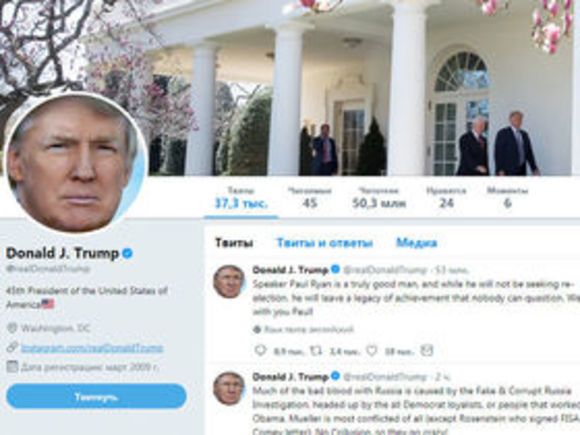580x435 pixels.
Task: Click the calendar icon by registration date
Action: (12, 367)
